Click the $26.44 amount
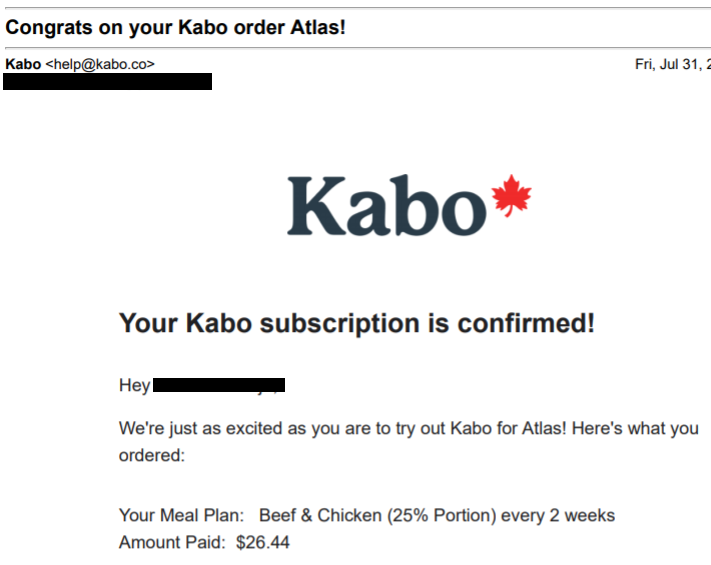The image size is (711, 565). 263,543
